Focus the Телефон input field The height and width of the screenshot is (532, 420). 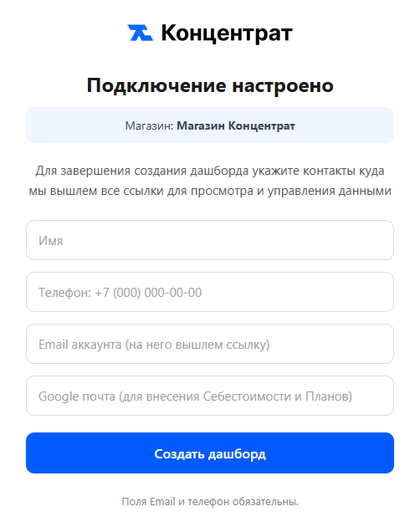click(210, 292)
